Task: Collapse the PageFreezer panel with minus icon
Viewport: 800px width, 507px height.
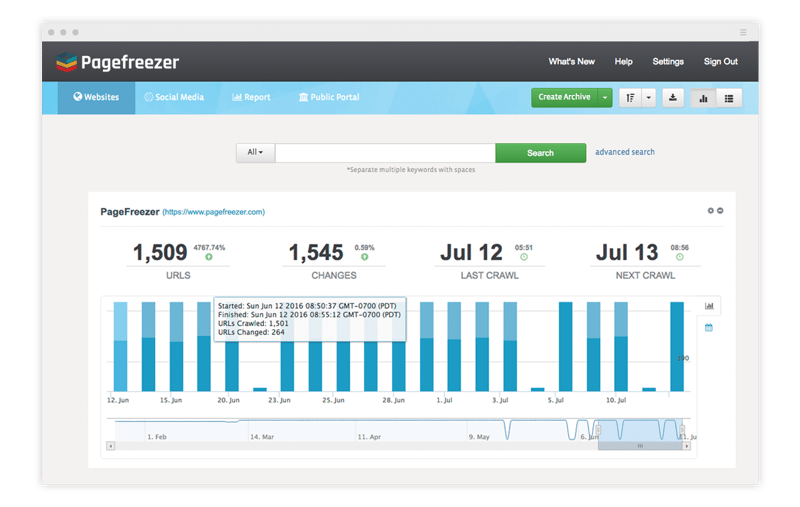Action: click(x=720, y=211)
